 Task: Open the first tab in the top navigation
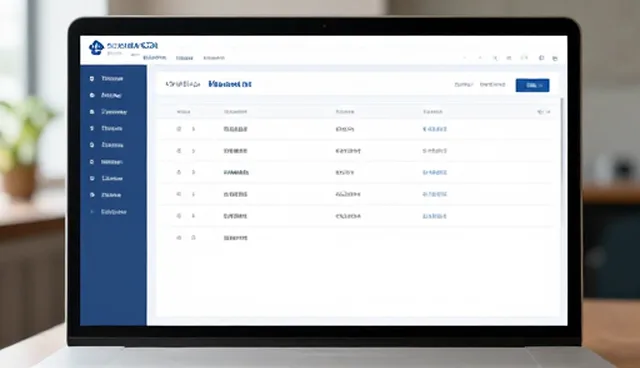point(155,58)
